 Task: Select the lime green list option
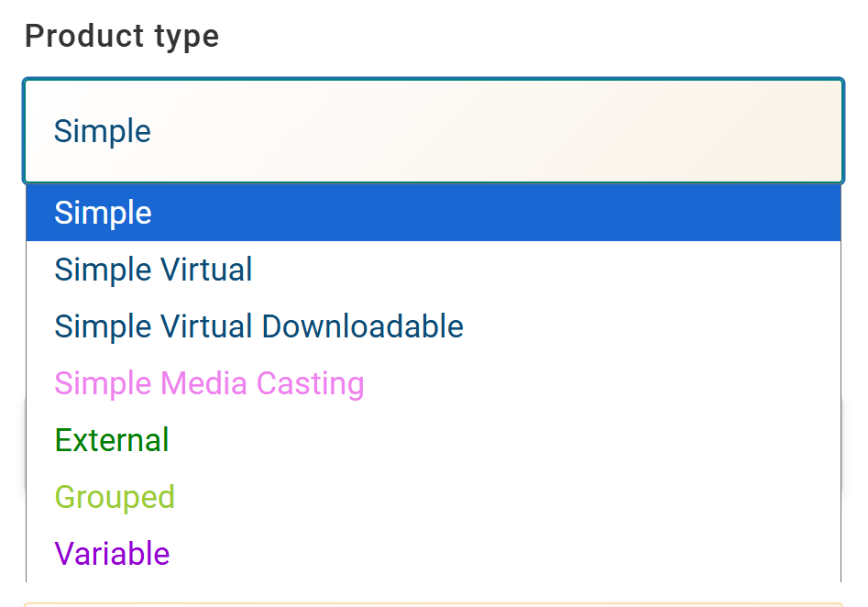(x=115, y=497)
